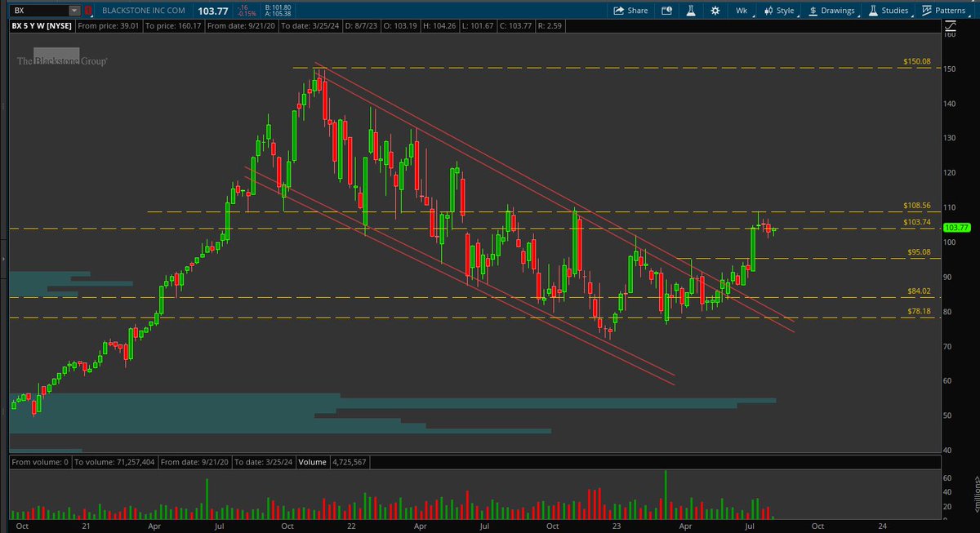The width and height of the screenshot is (980, 533).
Task: Open the flask quick study icon
Action: [x=690, y=11]
